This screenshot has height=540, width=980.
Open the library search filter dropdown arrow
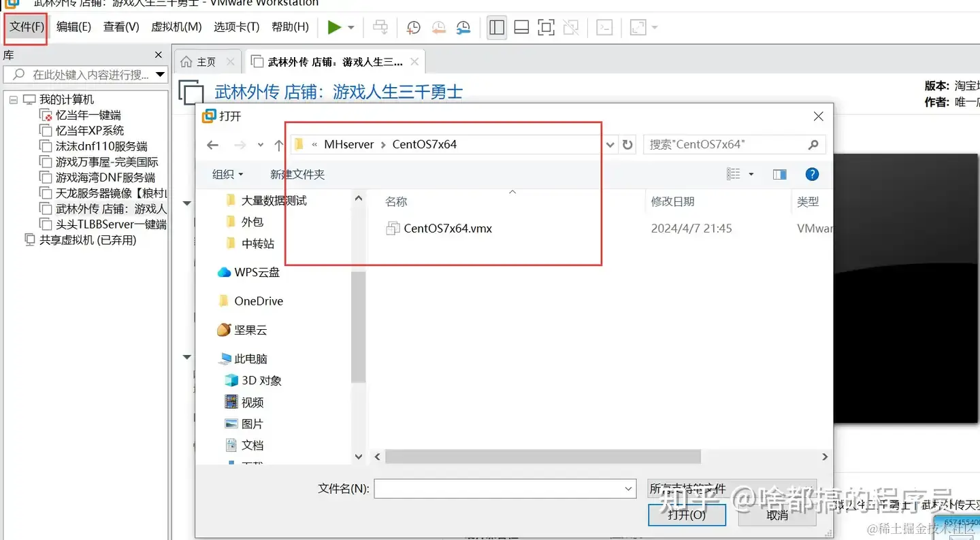(161, 75)
